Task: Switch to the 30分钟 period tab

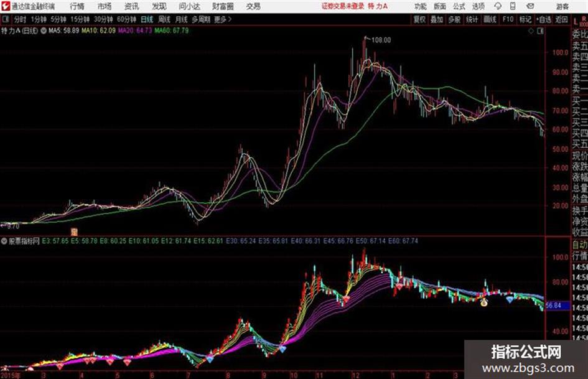Action: coord(103,19)
